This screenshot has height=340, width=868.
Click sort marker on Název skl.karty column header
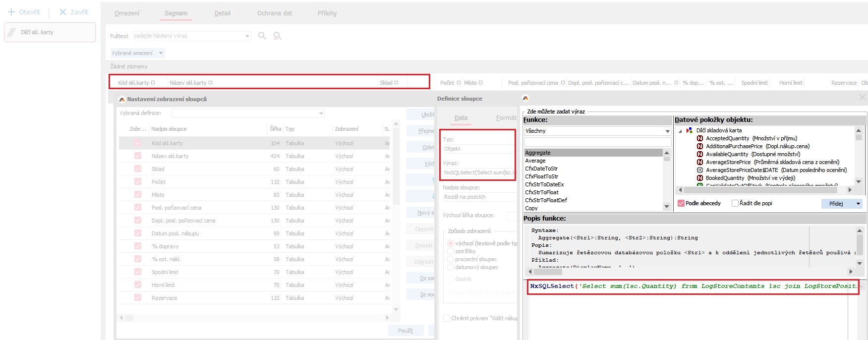click(211, 83)
